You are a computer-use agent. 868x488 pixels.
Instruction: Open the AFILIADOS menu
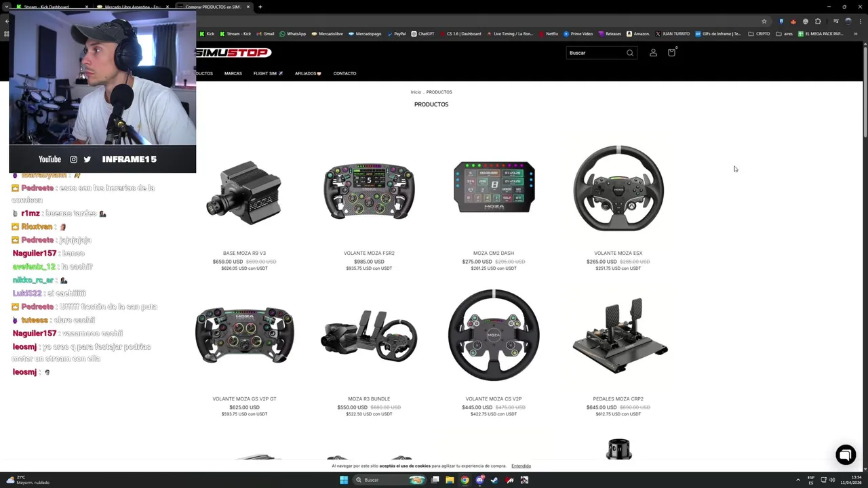(x=308, y=73)
